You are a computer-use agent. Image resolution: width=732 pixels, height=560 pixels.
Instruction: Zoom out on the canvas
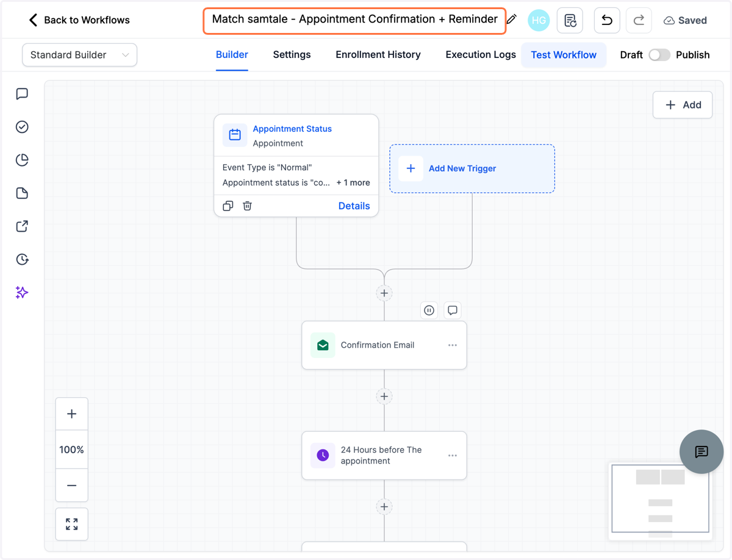tap(72, 486)
